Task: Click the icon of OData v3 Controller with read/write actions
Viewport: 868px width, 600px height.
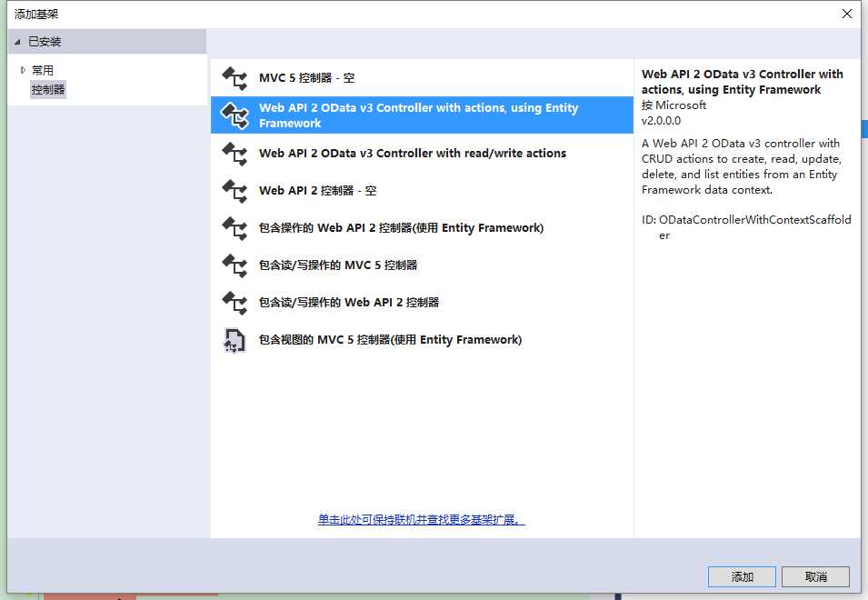Action: 234,154
